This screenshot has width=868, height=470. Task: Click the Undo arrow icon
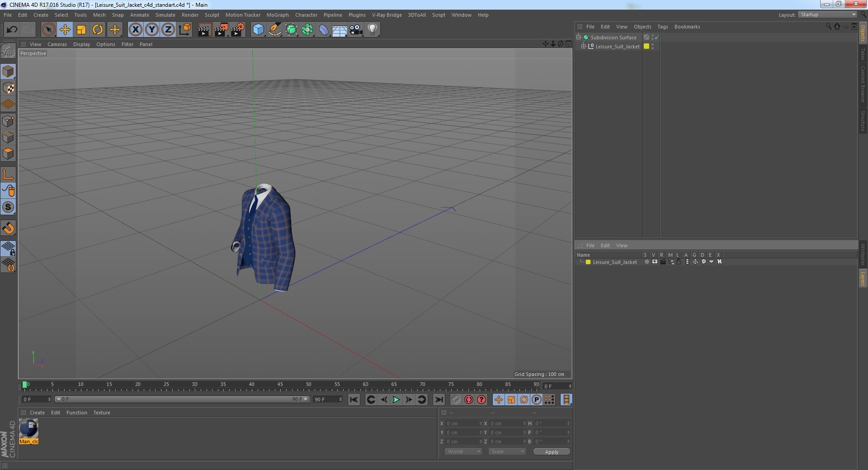point(12,30)
